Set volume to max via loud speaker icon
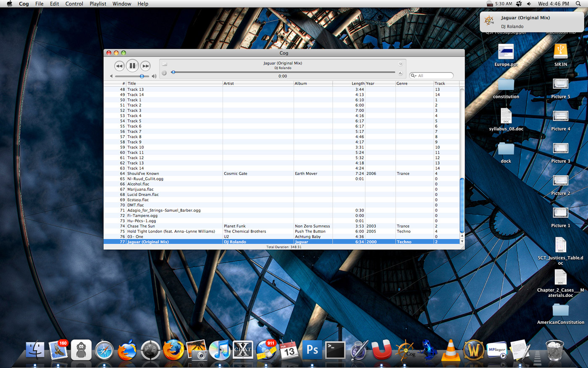 coord(154,76)
